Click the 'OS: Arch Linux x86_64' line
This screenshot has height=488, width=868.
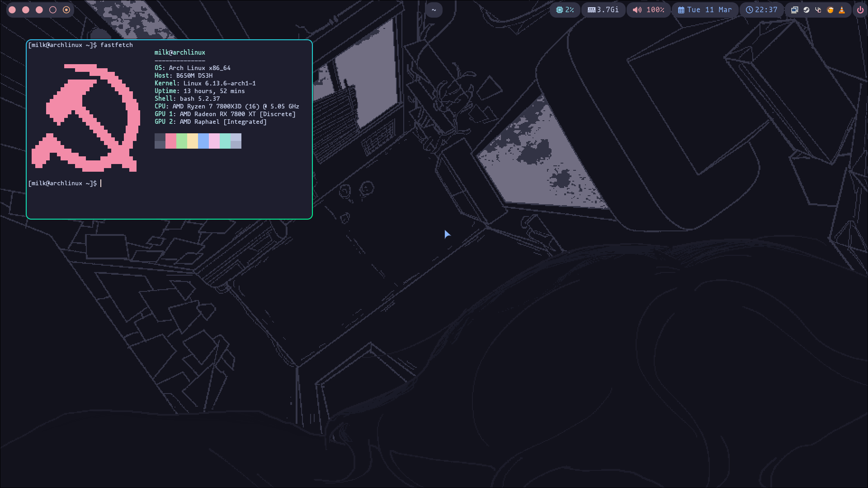(x=192, y=68)
